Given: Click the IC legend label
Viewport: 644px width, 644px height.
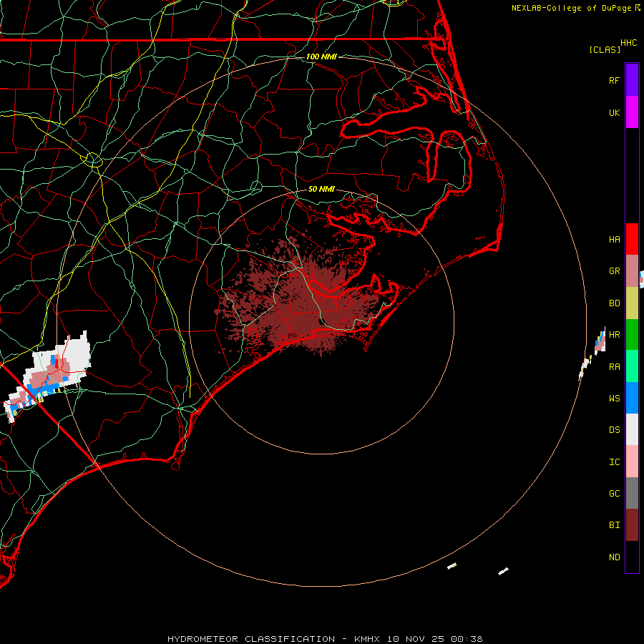Looking at the screenshot, I should point(614,462).
